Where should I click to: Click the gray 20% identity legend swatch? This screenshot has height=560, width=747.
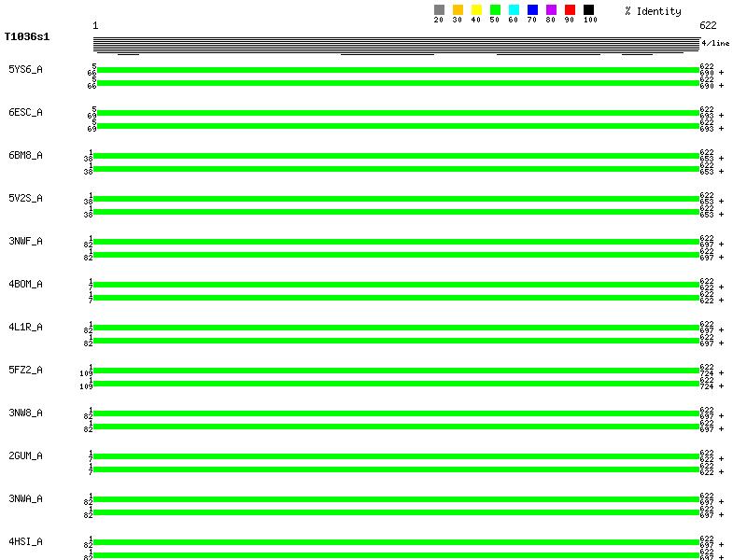(439, 10)
